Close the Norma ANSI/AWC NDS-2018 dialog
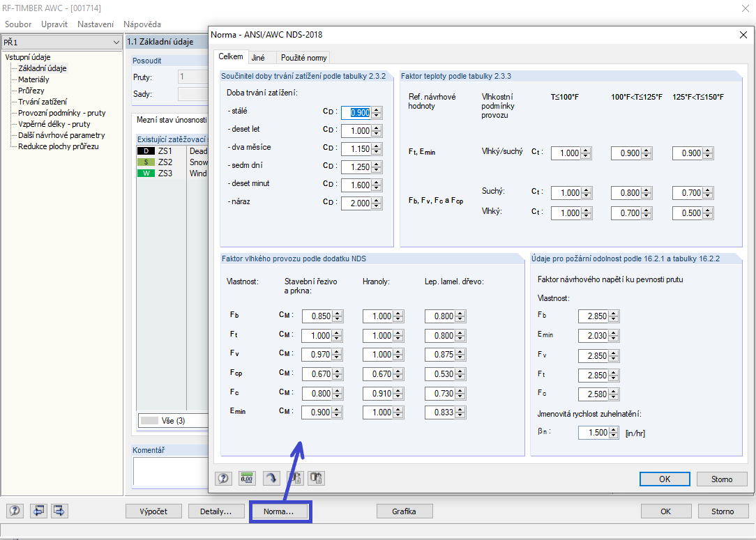Image resolution: width=756 pixels, height=540 pixels. [743, 35]
